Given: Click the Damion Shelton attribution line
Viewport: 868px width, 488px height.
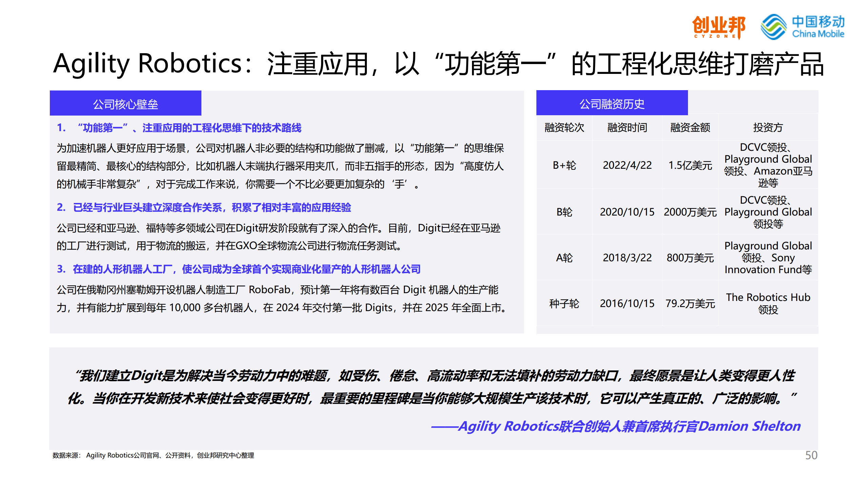Looking at the screenshot, I should point(616,426).
